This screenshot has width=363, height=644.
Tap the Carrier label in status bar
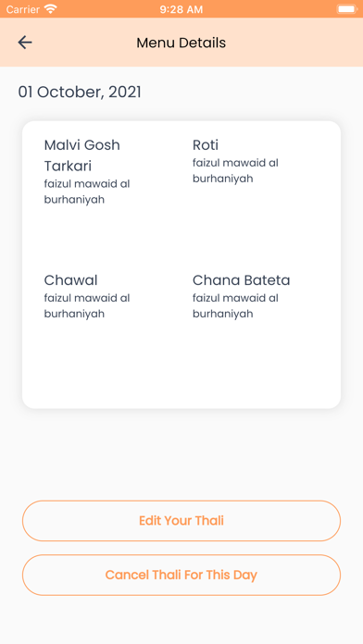click(23, 9)
